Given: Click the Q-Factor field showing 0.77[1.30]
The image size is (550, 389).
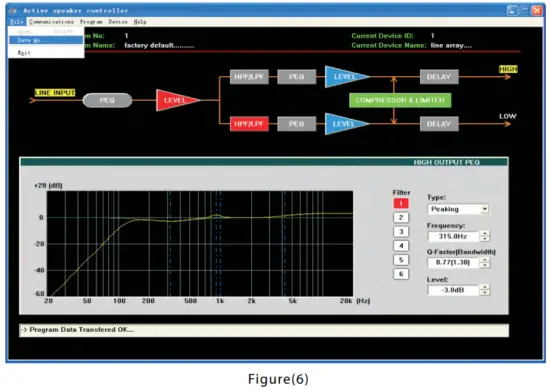Looking at the screenshot, I should pos(453,263).
